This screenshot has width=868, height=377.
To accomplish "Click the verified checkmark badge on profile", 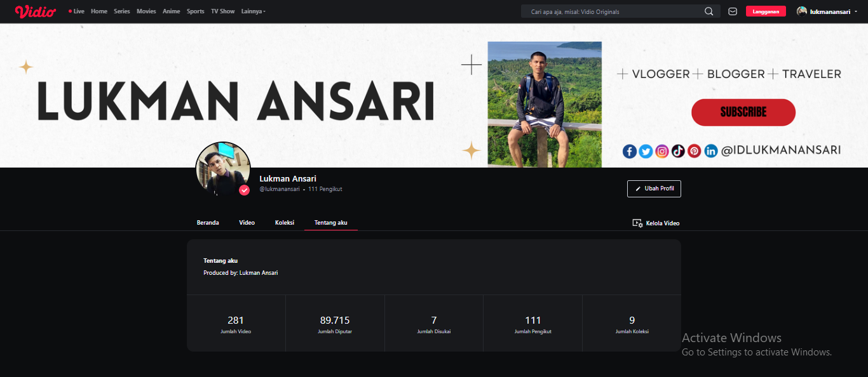I will click(245, 190).
